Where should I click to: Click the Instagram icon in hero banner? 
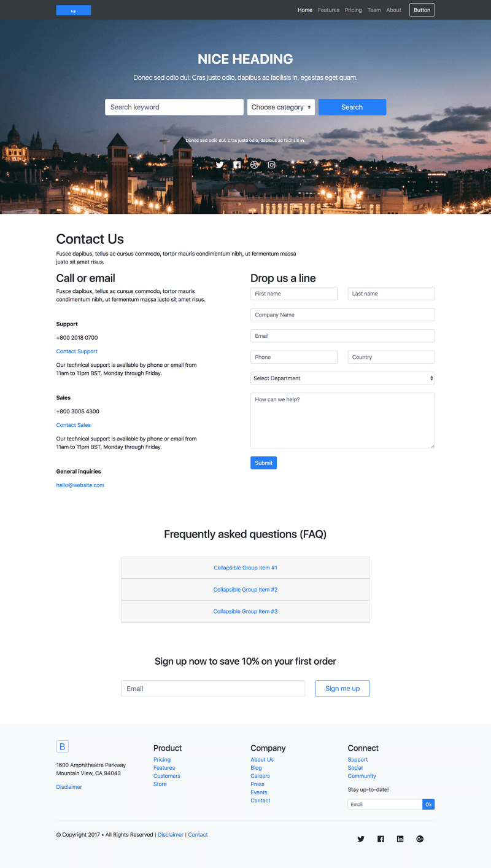[271, 165]
